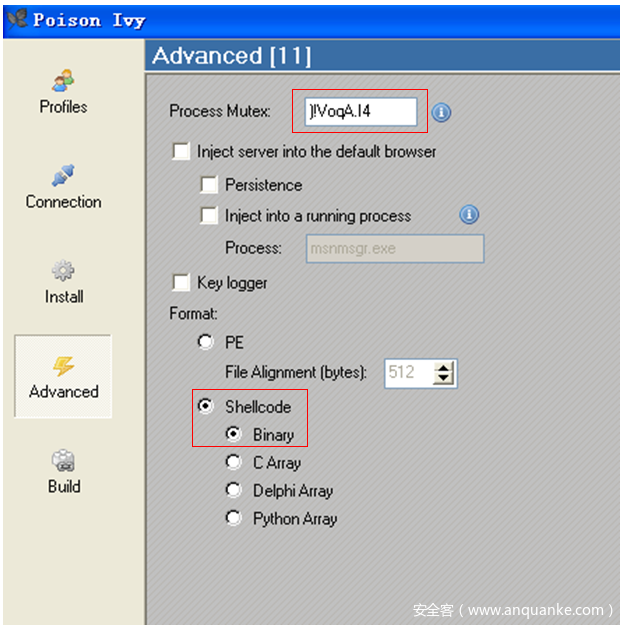The image size is (629, 629).
Task: Click the Poison Ivy title bar icon
Action: pyautogui.click(x=17, y=19)
